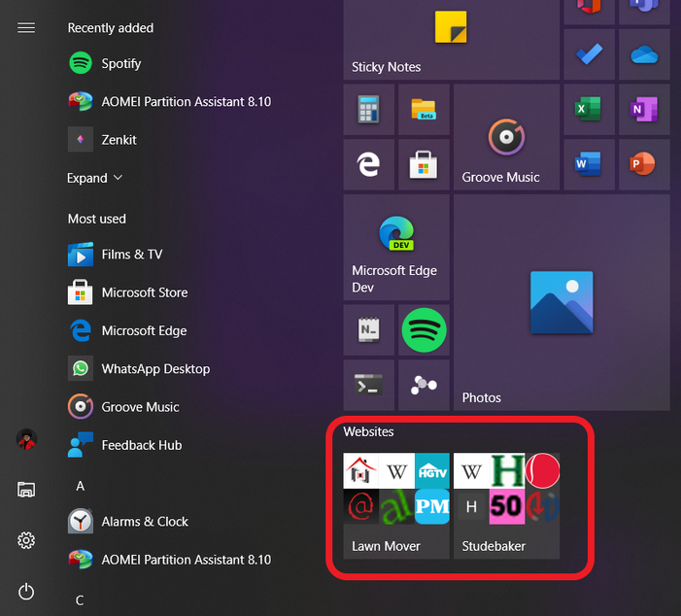This screenshot has width=681, height=616.
Task: Open the Groove Music tile
Action: point(506,137)
